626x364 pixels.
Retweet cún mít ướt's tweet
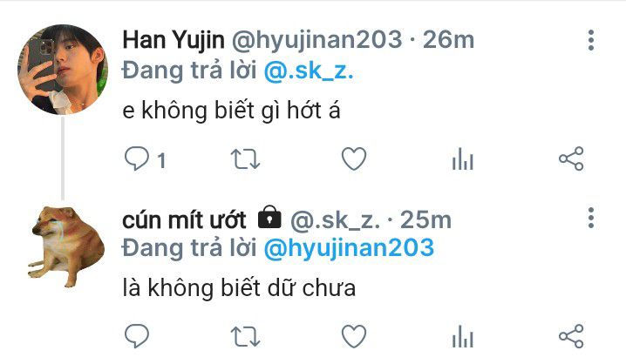click(x=245, y=337)
